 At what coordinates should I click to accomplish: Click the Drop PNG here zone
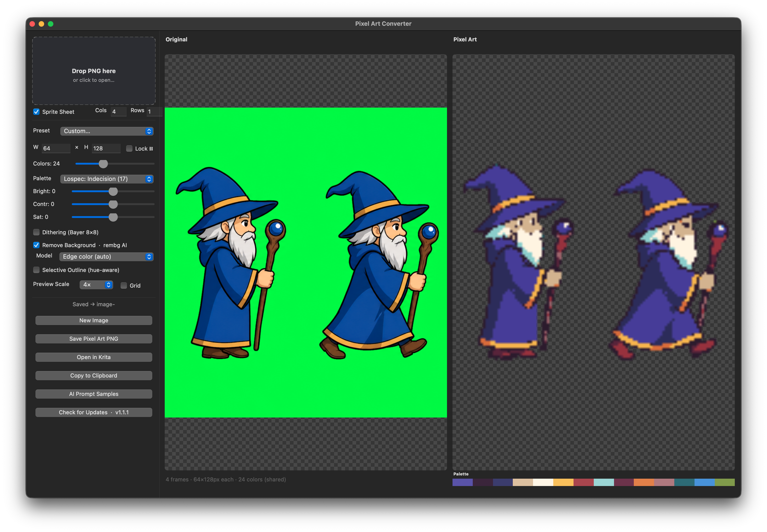coord(94,71)
